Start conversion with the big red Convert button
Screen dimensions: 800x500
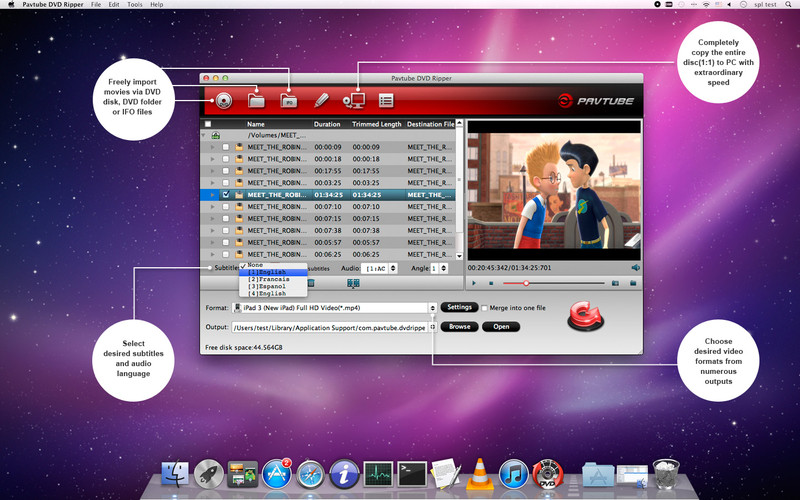coord(586,316)
